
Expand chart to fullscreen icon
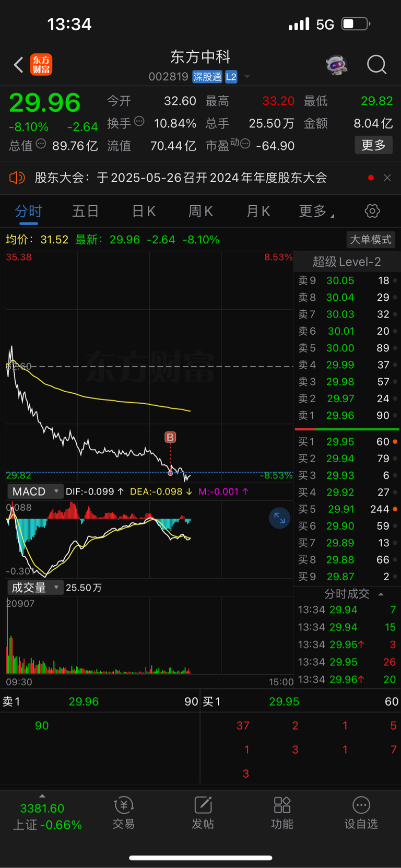pyautogui.click(x=279, y=518)
